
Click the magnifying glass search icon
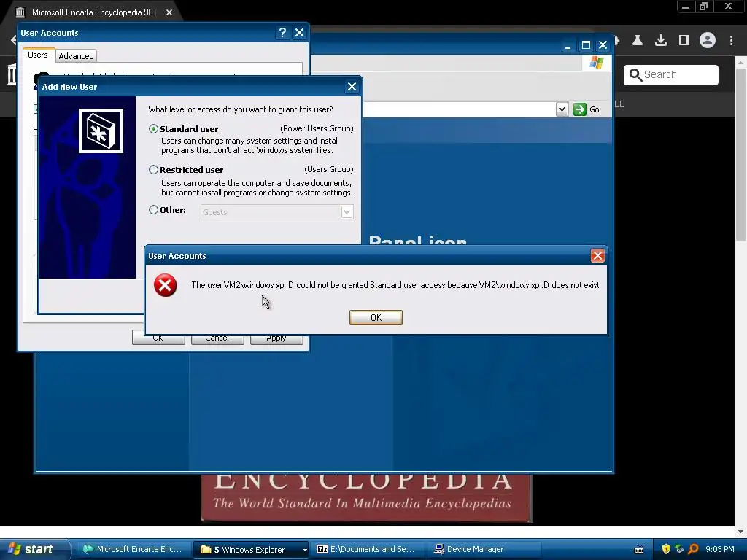click(635, 75)
